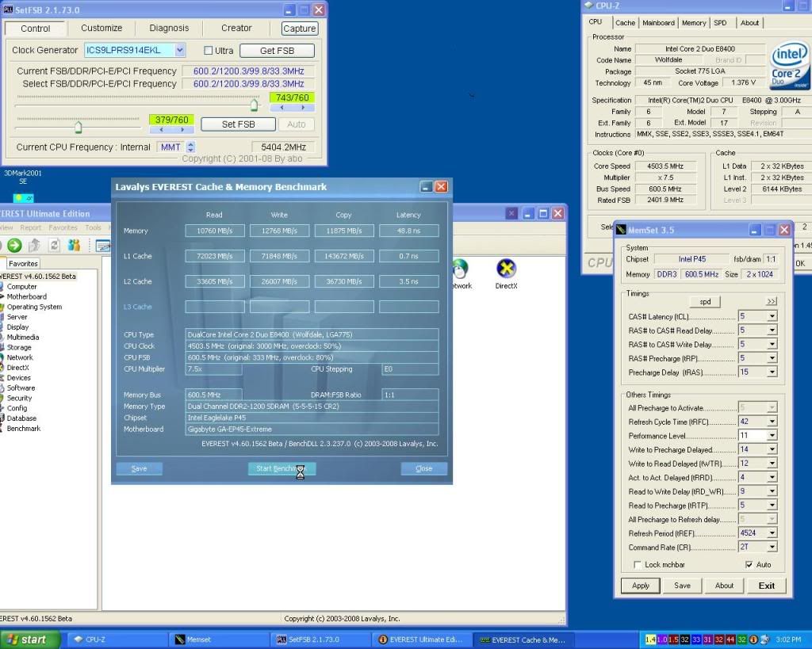The width and height of the screenshot is (812, 649).
Task: Switch to SetFSB 2.1.73.0 taskbar button
Action: click(x=320, y=639)
